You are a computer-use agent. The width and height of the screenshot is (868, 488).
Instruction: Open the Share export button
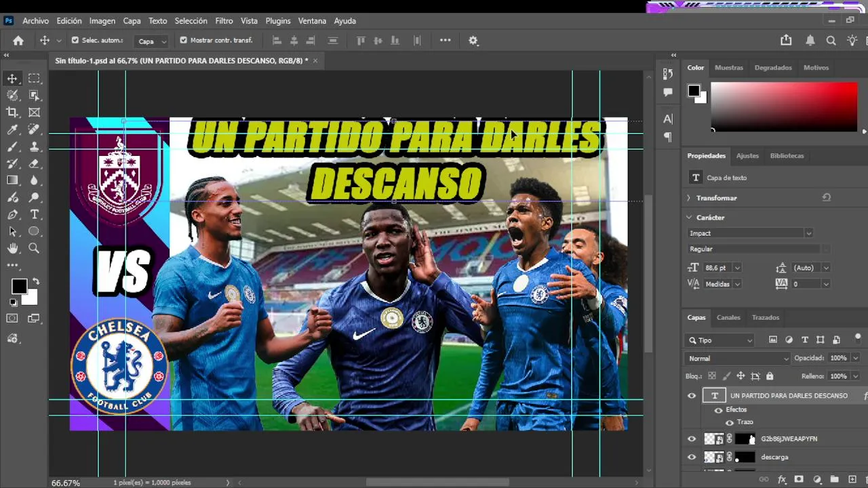tap(786, 41)
